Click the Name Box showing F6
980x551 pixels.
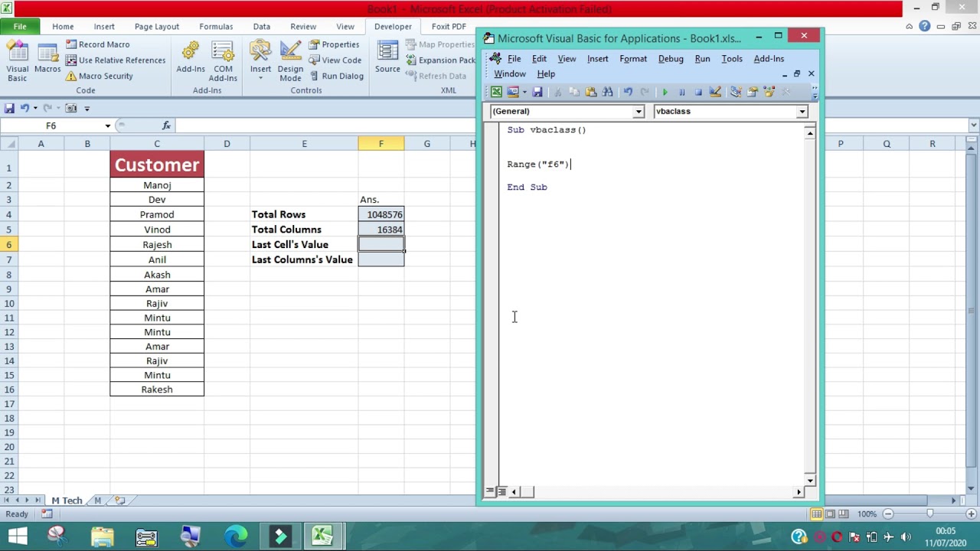tap(51, 126)
